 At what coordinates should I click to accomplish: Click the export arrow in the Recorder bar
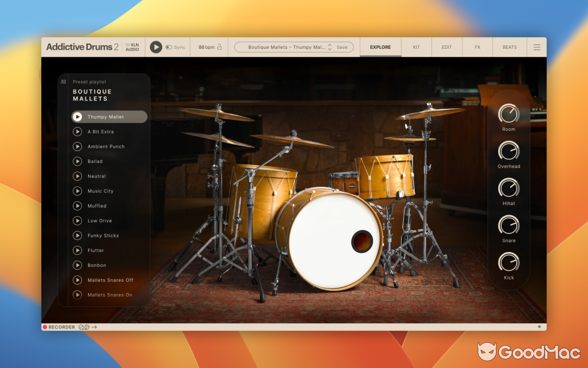[94, 327]
